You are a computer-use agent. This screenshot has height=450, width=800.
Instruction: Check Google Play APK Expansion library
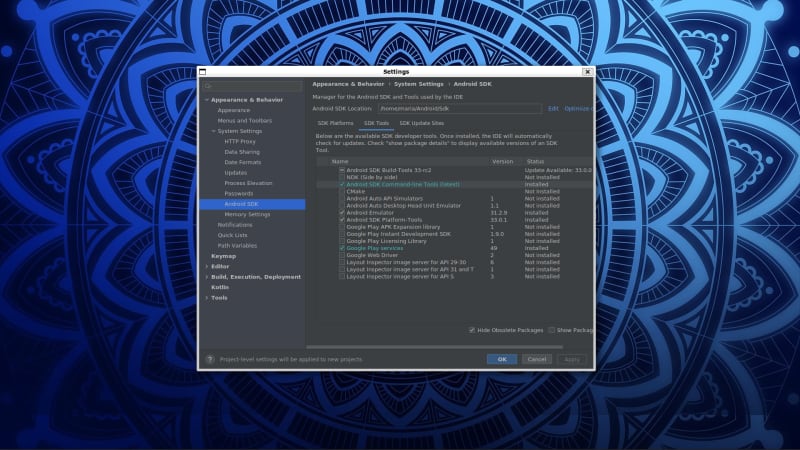[x=342, y=227]
